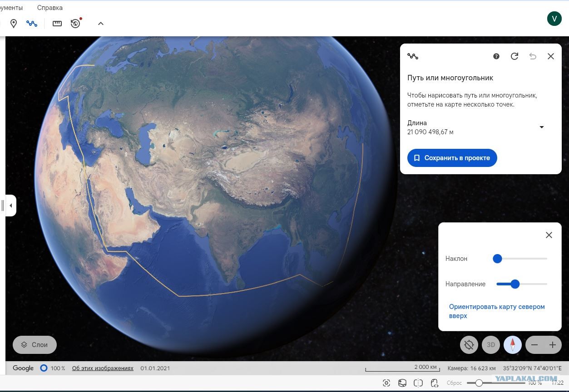The width and height of the screenshot is (569, 392).
Task: Toggle the 3D view button
Action: [491, 345]
